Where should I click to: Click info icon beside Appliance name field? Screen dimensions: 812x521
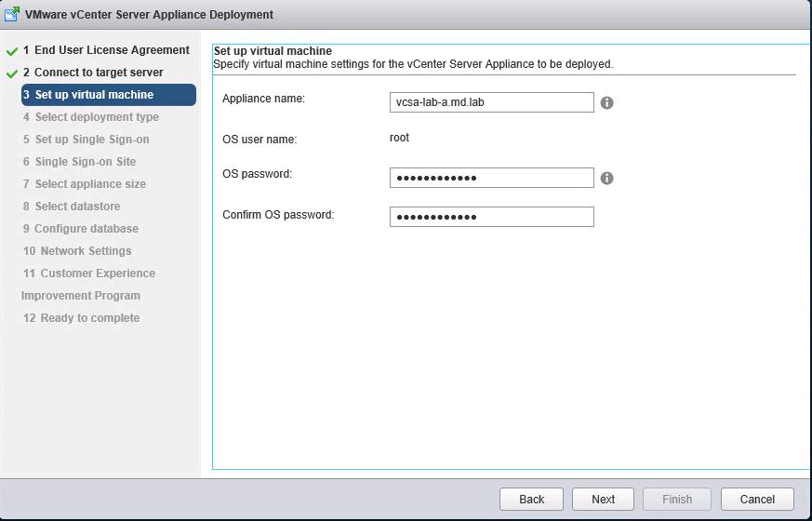[606, 102]
